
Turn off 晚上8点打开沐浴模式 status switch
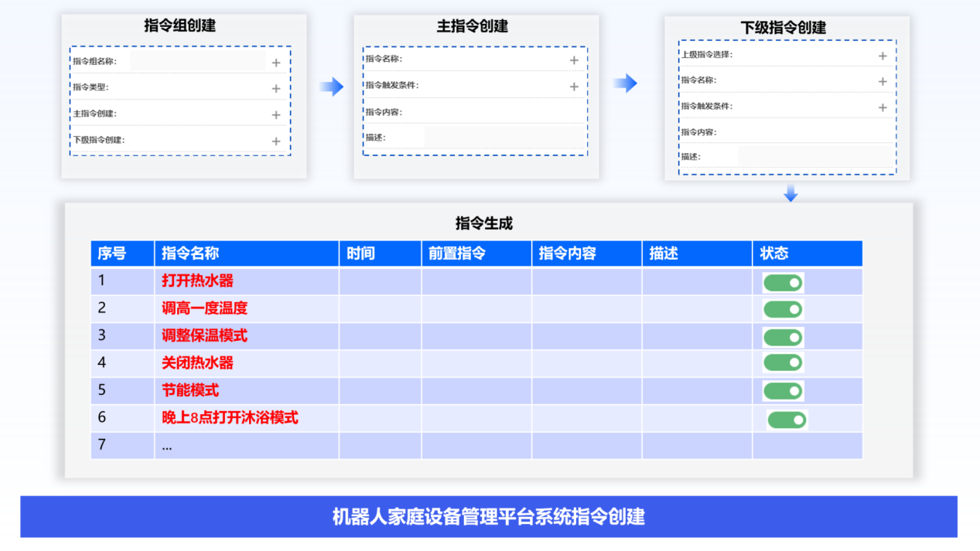(x=787, y=420)
